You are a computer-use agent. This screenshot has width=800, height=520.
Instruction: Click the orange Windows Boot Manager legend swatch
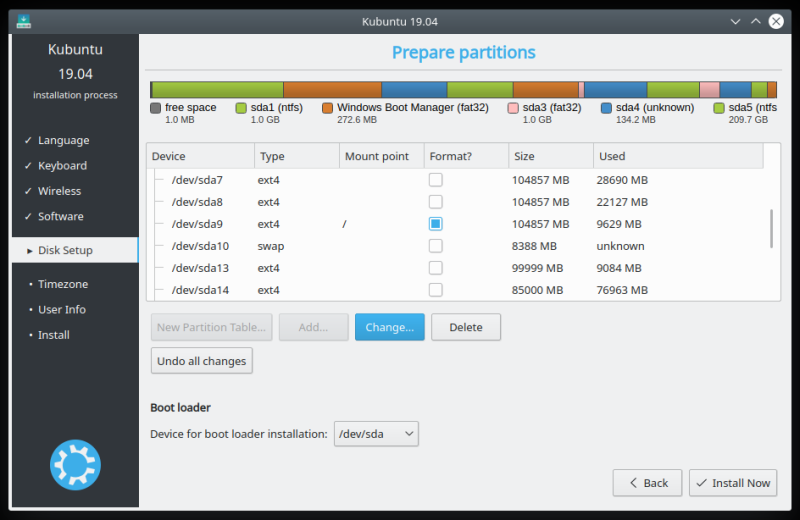click(x=328, y=108)
